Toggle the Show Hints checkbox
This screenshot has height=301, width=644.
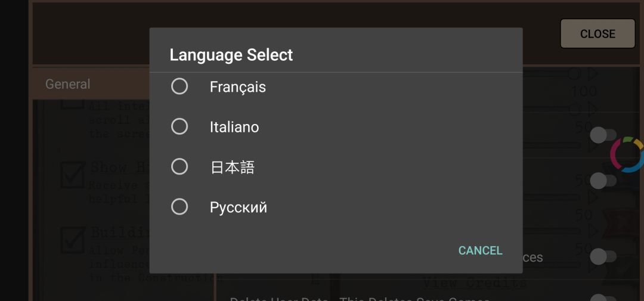pos(72,175)
